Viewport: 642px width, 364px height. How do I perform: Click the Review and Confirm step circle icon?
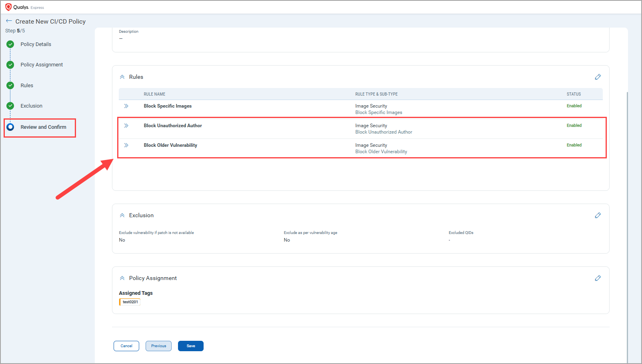coord(10,127)
